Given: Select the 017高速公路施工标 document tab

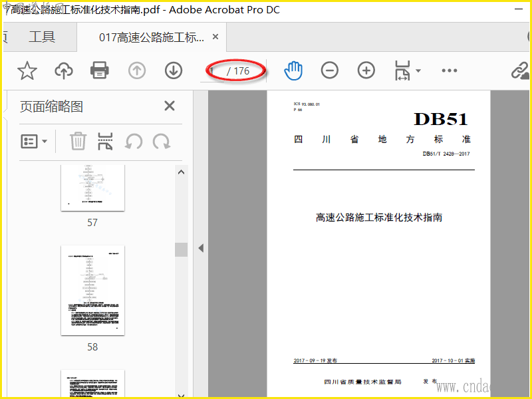Looking at the screenshot, I should click(x=152, y=37).
